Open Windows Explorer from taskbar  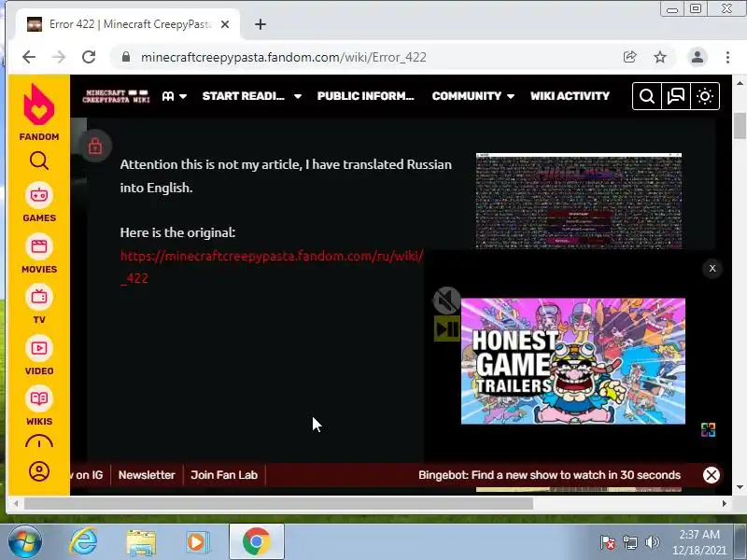pyautogui.click(x=141, y=542)
